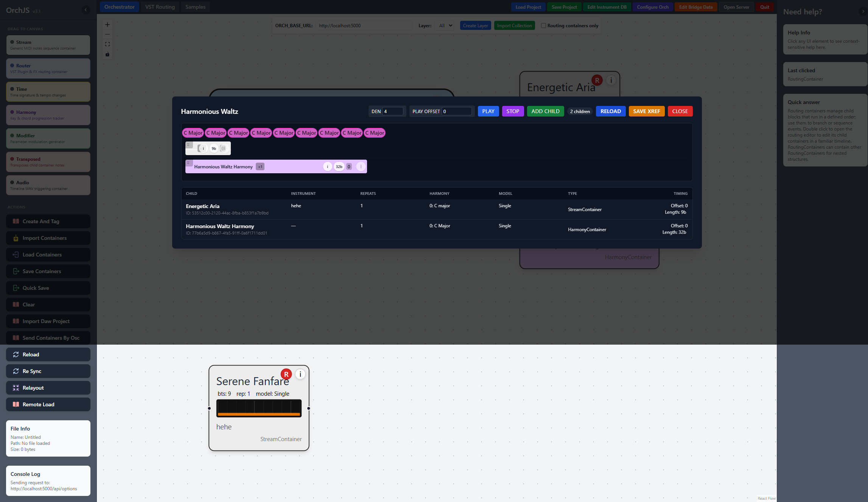
Task: Click the ADD CHILD button
Action: coord(545,111)
